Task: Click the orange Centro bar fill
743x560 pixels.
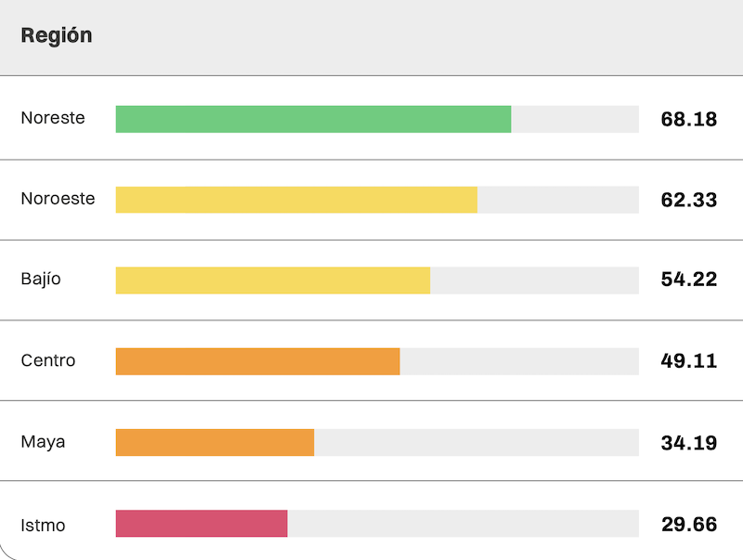Action: click(x=257, y=361)
